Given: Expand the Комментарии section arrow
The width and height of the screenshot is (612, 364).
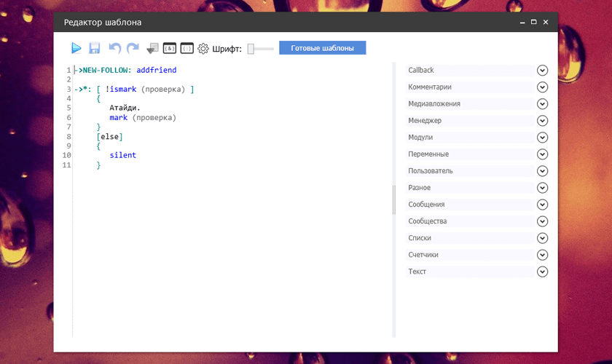Looking at the screenshot, I should [542, 87].
